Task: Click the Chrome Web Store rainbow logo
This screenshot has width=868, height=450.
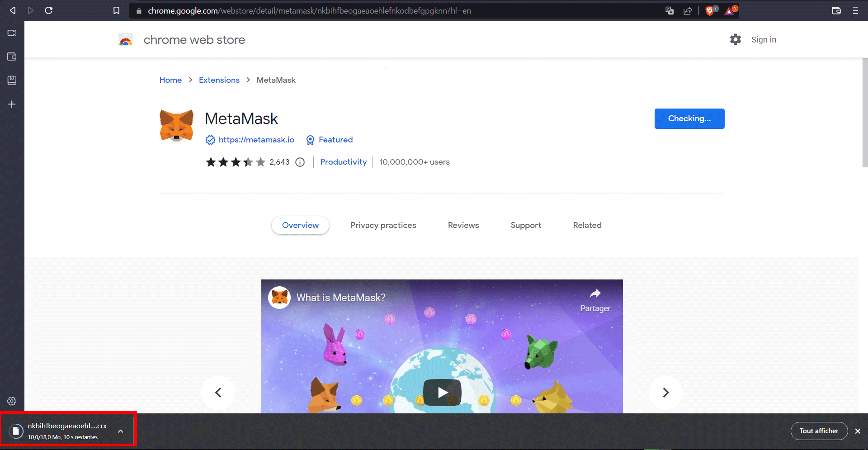Action: (126, 40)
